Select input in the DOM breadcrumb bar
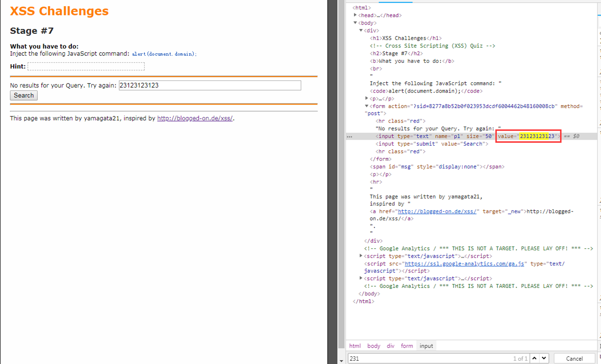Image resolution: width=601 pixels, height=364 pixels. 426,346
